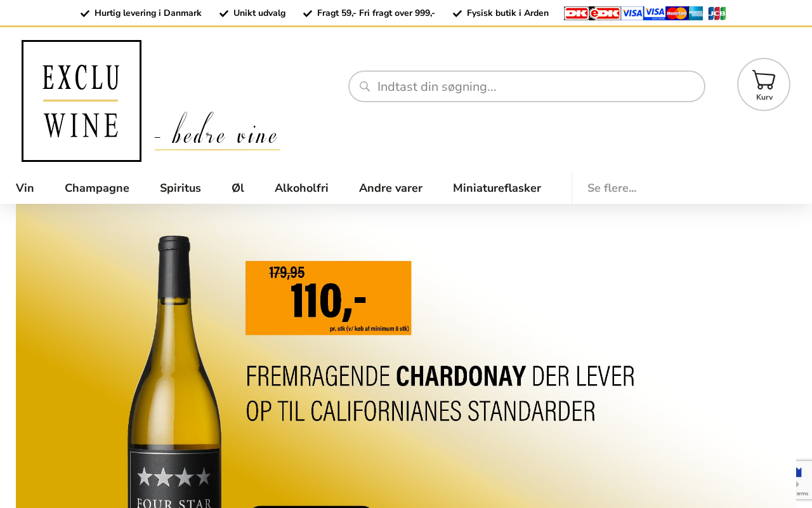The width and height of the screenshot is (812, 508).
Task: Open the shopping cart Kurv icon
Action: coord(763,84)
